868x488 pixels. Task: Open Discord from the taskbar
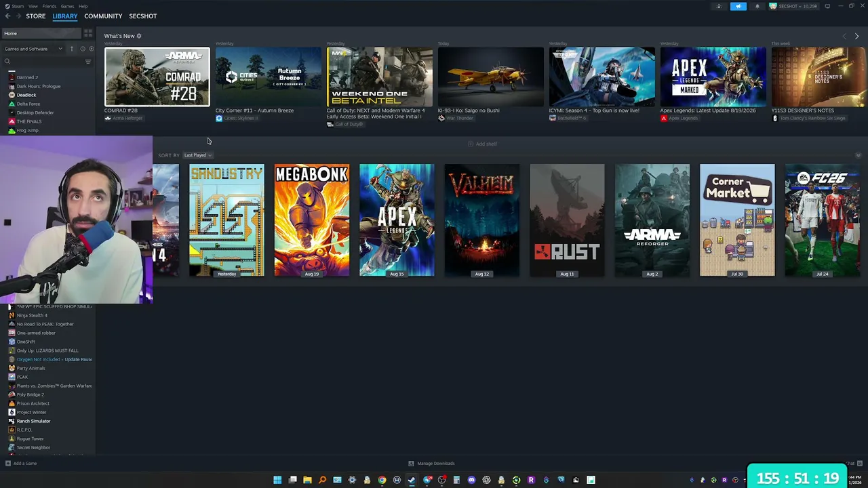click(471, 480)
